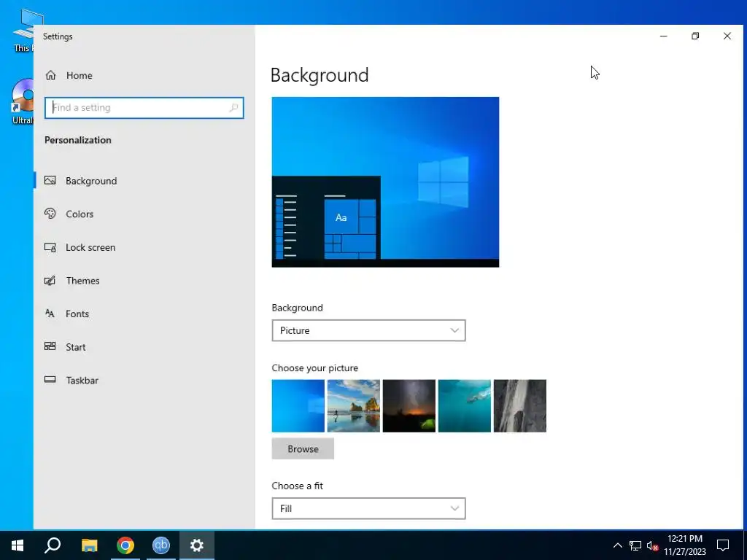Open qBittorrent from taskbar
Image resolution: width=747 pixels, height=560 pixels.
click(161, 545)
